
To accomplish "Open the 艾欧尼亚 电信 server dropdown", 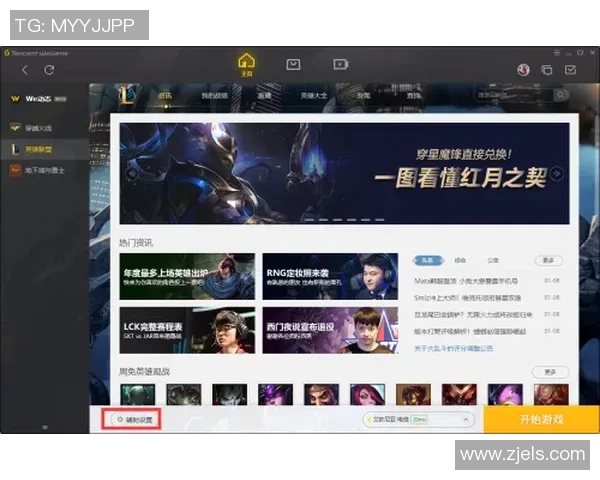I will pyautogui.click(x=419, y=420).
